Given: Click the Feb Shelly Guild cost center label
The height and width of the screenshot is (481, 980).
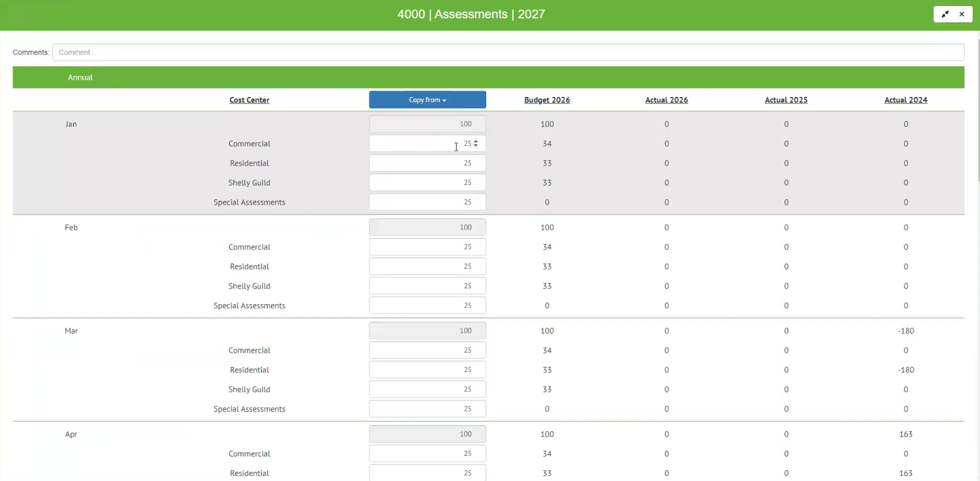Looking at the screenshot, I should click(x=249, y=286).
